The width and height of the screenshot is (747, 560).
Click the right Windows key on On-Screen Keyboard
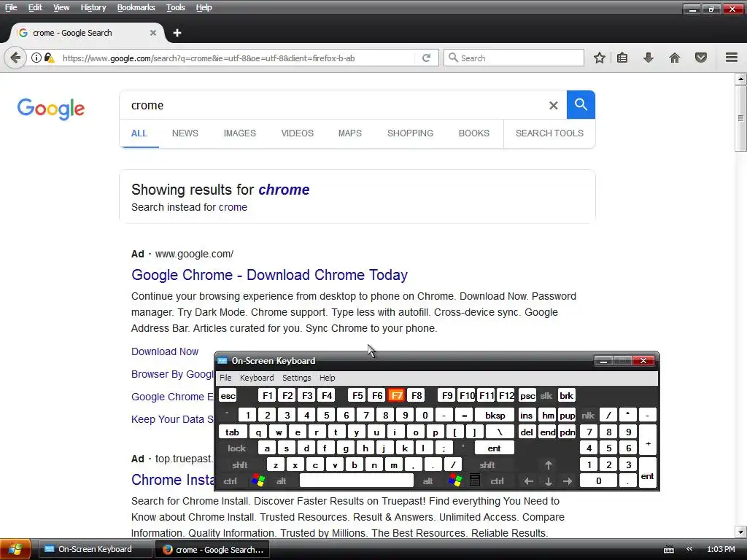455,481
